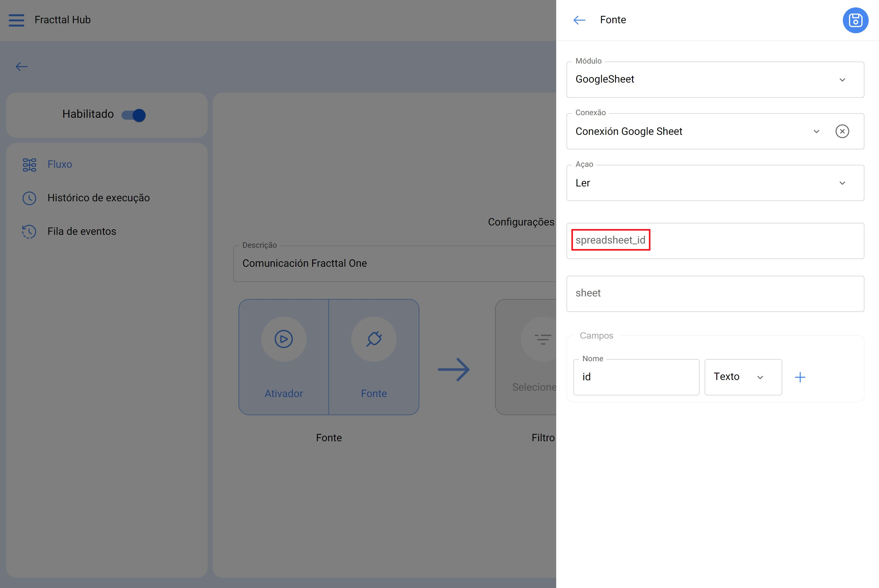Toggle the Habilitado switch
This screenshot has width=879, height=588.
134,115
